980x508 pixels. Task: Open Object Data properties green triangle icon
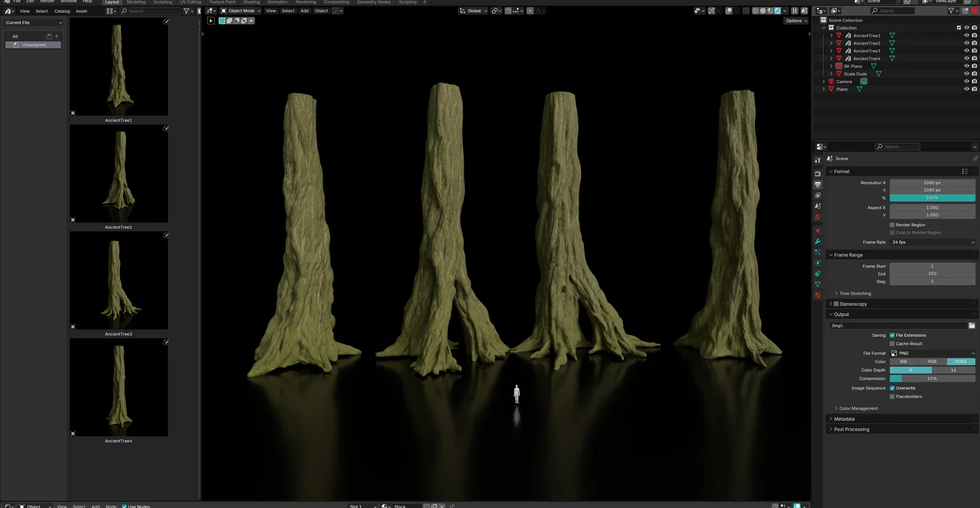(818, 284)
